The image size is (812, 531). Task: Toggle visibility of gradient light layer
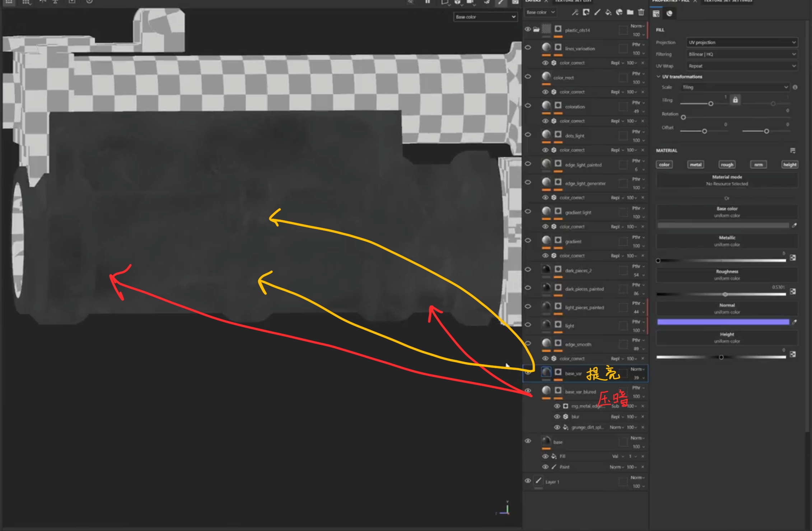(528, 211)
